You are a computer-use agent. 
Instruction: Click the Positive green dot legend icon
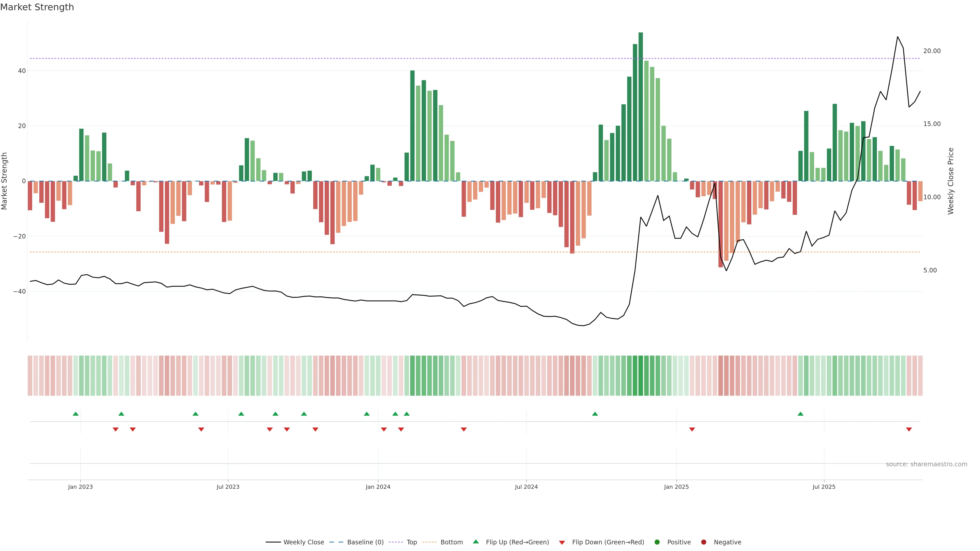coord(657,542)
